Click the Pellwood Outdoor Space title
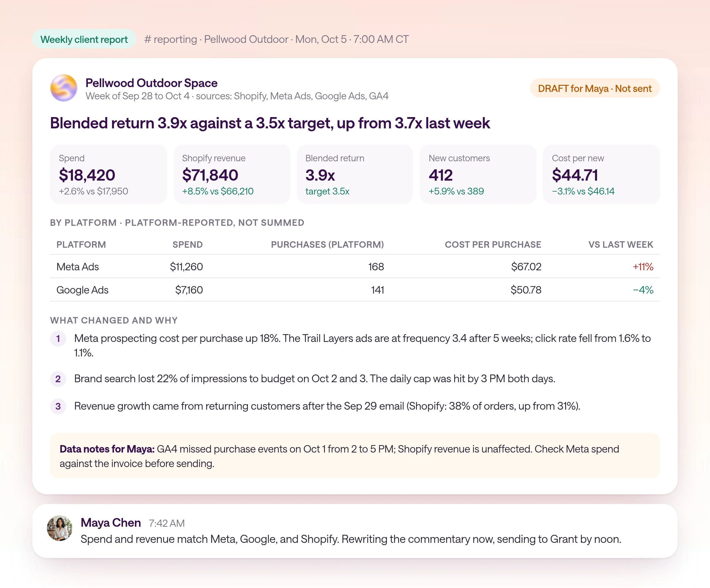 [151, 83]
